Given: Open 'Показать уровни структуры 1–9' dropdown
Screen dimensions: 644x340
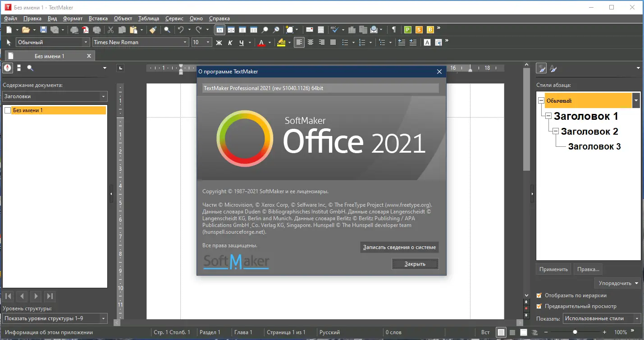Looking at the screenshot, I should click(55, 318).
